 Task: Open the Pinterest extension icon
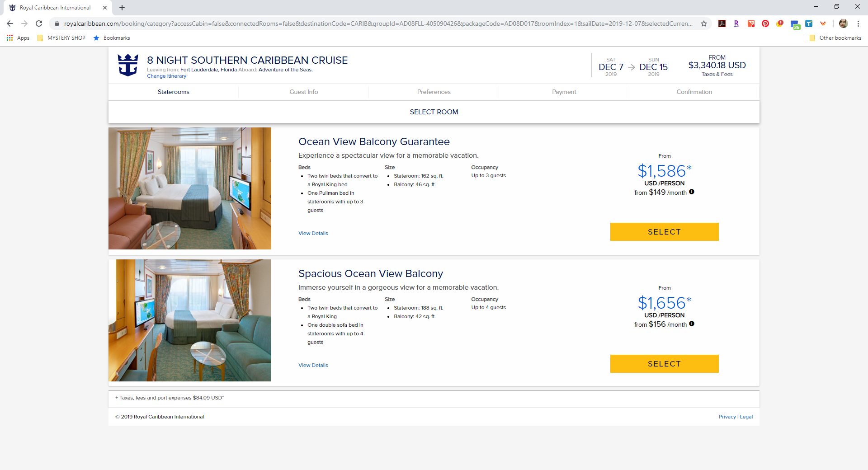click(x=765, y=23)
